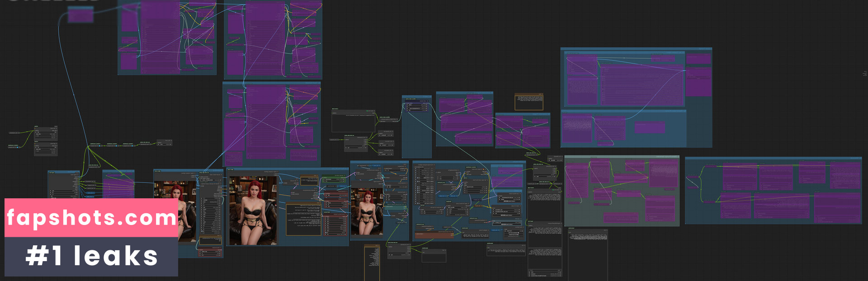The image size is (868, 281).
Task: Click the orange-bordered text box beside large preview
Action: point(303,220)
